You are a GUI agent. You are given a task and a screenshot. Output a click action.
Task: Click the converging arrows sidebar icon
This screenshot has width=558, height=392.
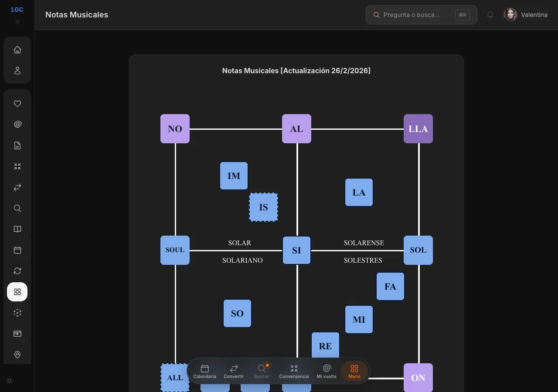tap(17, 166)
